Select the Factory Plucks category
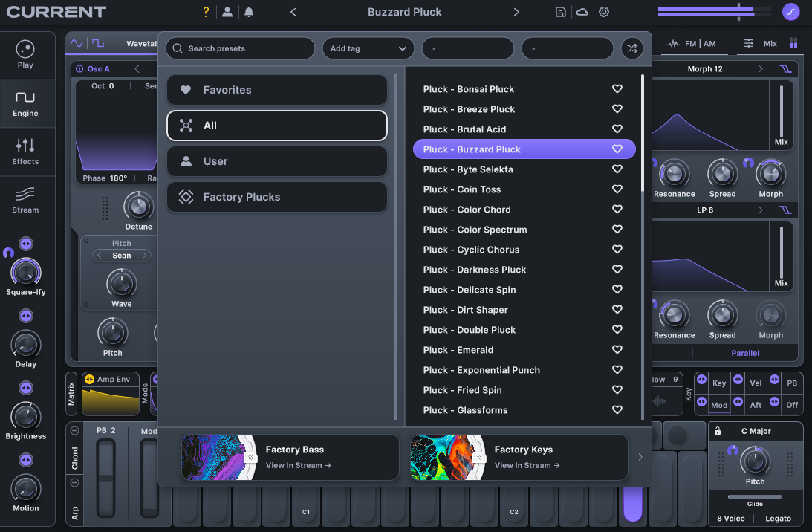The height and width of the screenshot is (532, 812). pos(276,196)
